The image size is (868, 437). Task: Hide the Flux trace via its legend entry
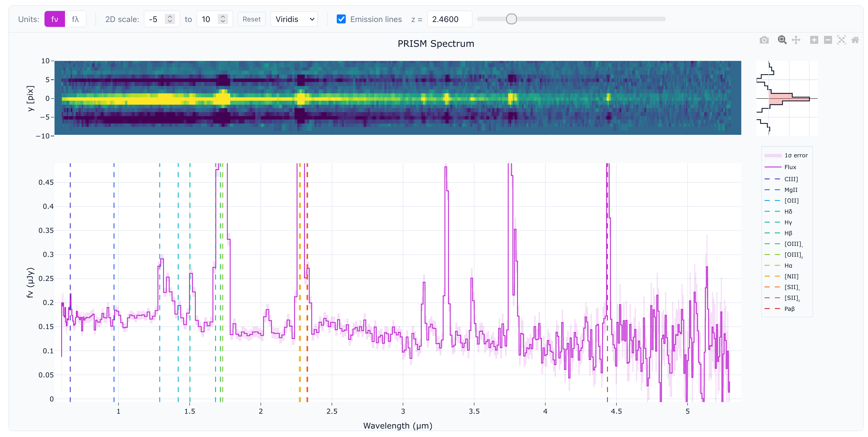point(791,167)
